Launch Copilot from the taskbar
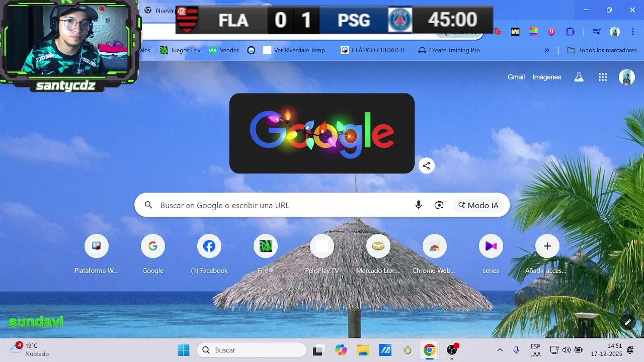The width and height of the screenshot is (644, 362). [341, 350]
